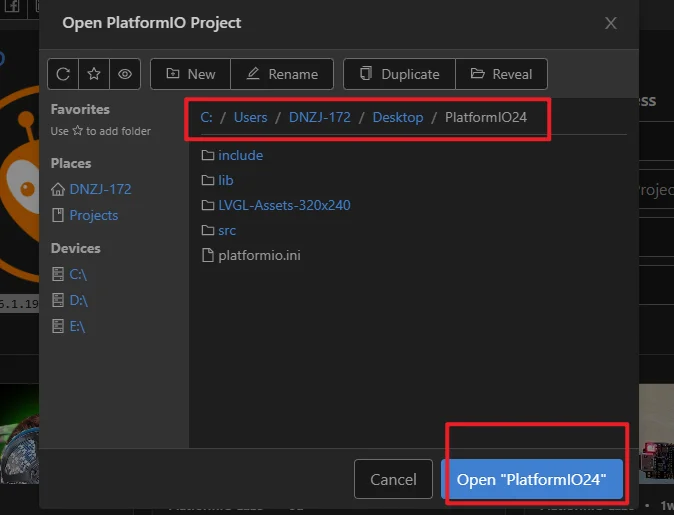
Task: Click the drive icon next to C:\
Action: [58, 274]
